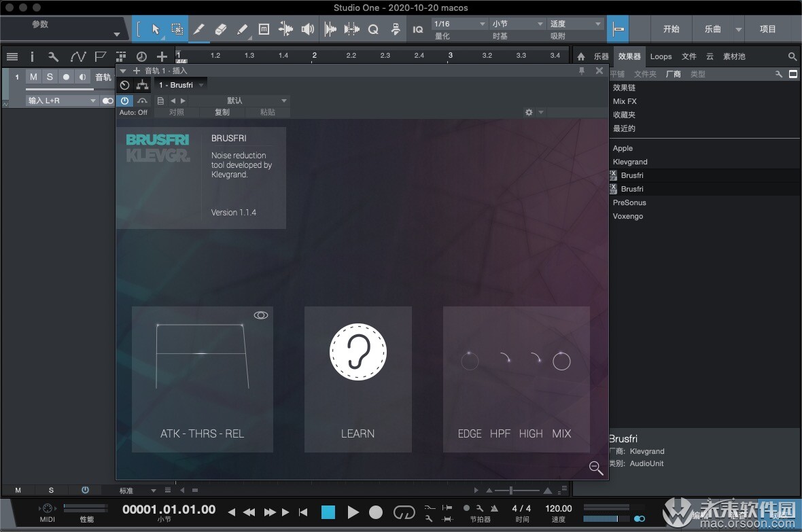The height and width of the screenshot is (532, 802).
Task: Toggle monitor on track 1
Action: point(82,77)
